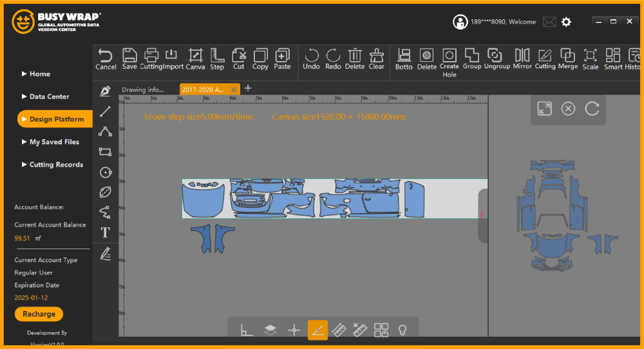The image size is (644, 349).
Task: Select the Line drawing tool
Action: pos(105,111)
